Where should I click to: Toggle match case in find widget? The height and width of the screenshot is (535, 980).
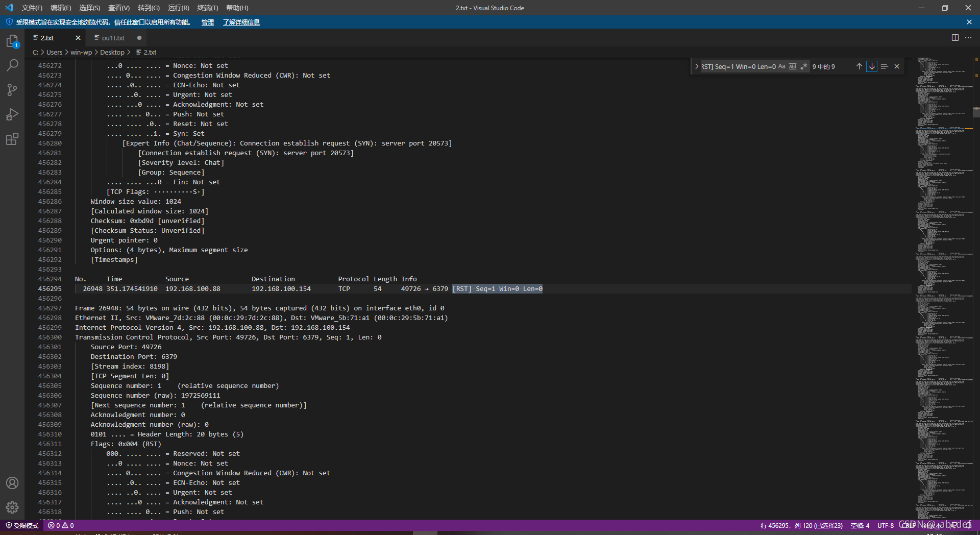click(781, 66)
